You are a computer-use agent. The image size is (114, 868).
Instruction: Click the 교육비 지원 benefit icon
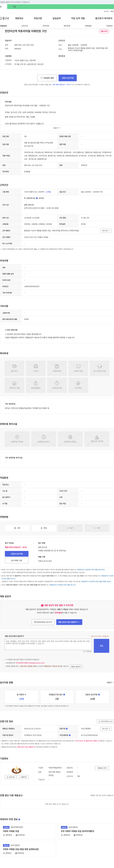point(78,368)
